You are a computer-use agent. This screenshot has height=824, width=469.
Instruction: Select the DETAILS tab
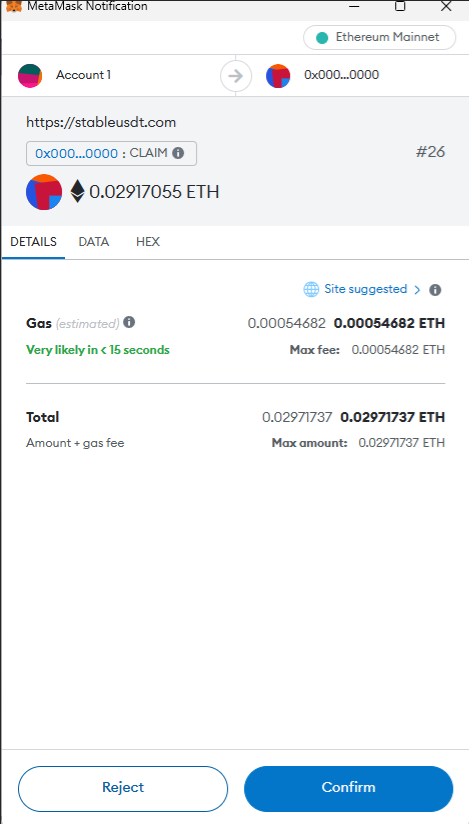[x=34, y=242]
